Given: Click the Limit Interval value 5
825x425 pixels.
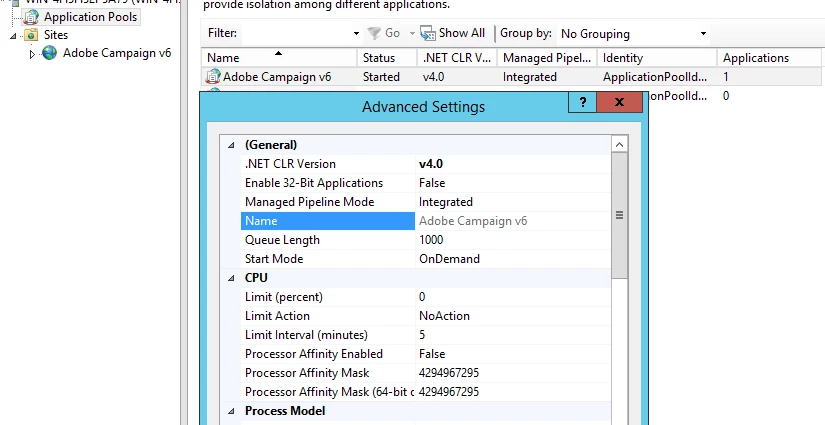Looking at the screenshot, I should [422, 335].
